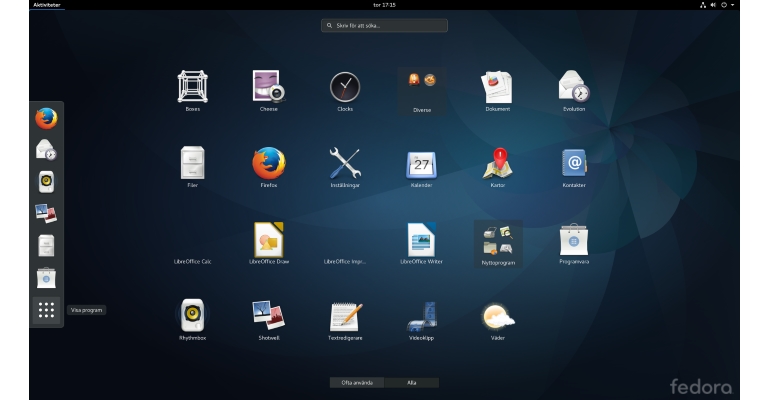
Task: Select the Ofta använda tab
Action: [x=357, y=382]
